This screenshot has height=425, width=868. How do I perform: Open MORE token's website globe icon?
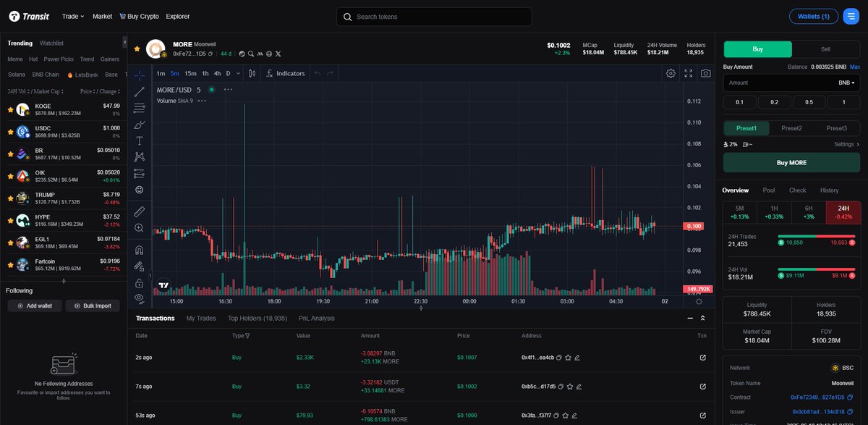pyautogui.click(x=269, y=54)
